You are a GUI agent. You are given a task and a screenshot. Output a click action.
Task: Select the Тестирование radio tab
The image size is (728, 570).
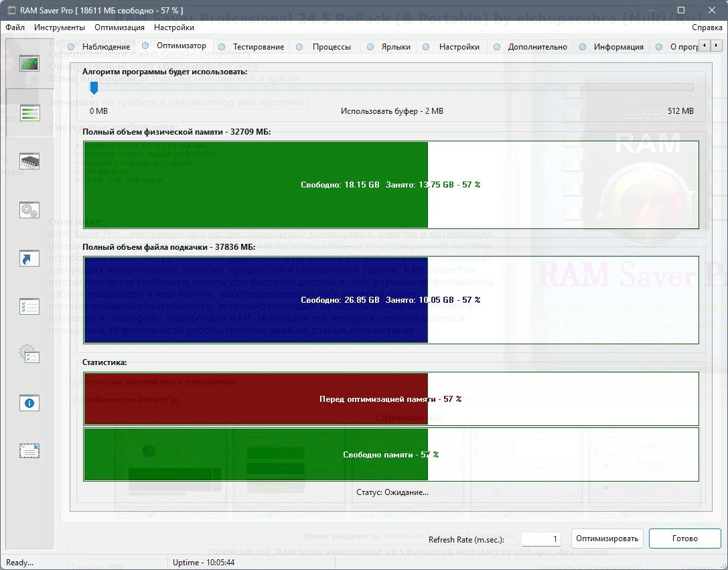[251, 47]
